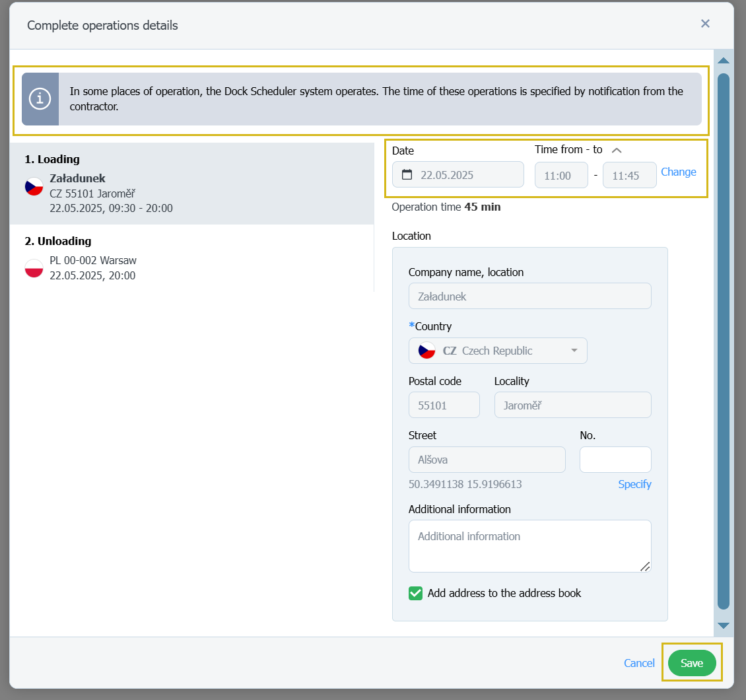Click the scrollbar down arrow
746x700 pixels.
pyautogui.click(x=723, y=626)
